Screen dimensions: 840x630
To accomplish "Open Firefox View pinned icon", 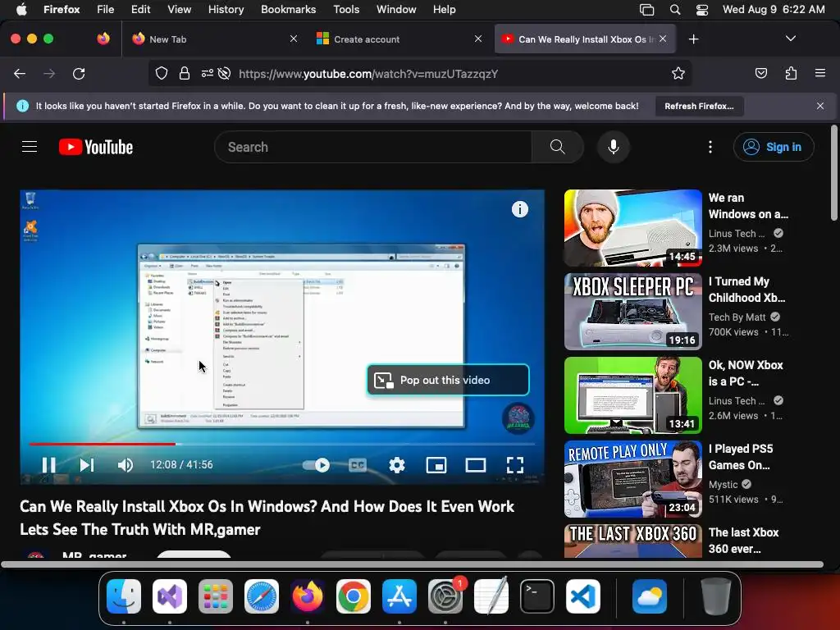I will 103,39.
